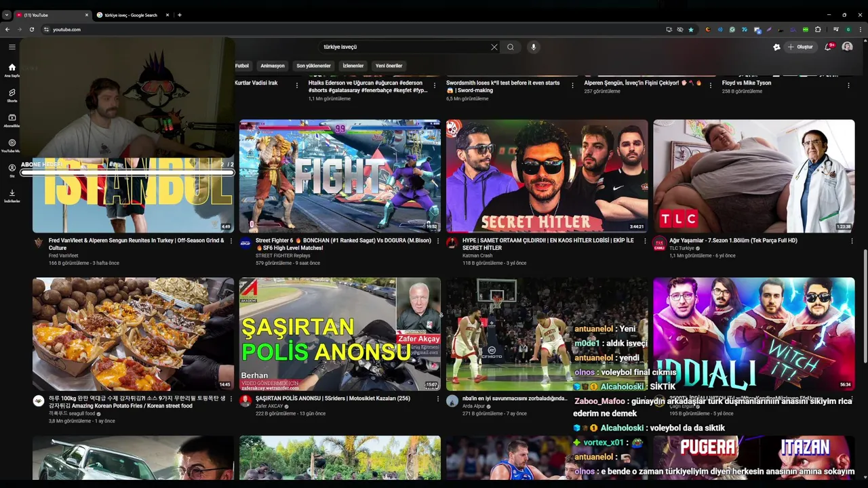Open Abonelikler subscriptions in sidebar
This screenshot has height=488, width=868.
pyautogui.click(x=12, y=121)
